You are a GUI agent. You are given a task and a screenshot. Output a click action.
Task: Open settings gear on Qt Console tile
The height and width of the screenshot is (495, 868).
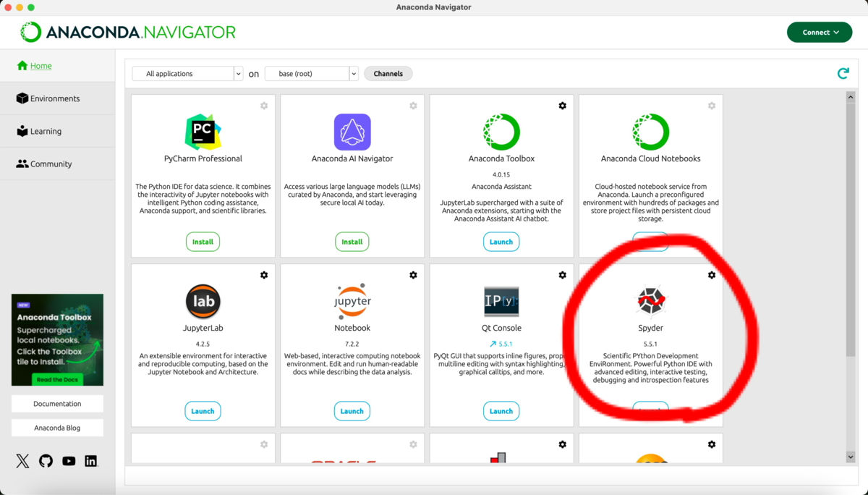[x=562, y=275]
